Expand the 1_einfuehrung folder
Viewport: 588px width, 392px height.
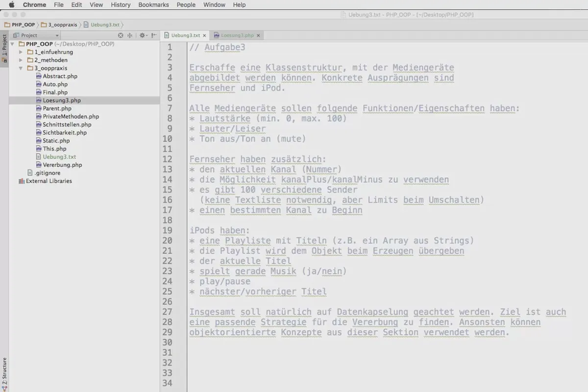(21, 52)
